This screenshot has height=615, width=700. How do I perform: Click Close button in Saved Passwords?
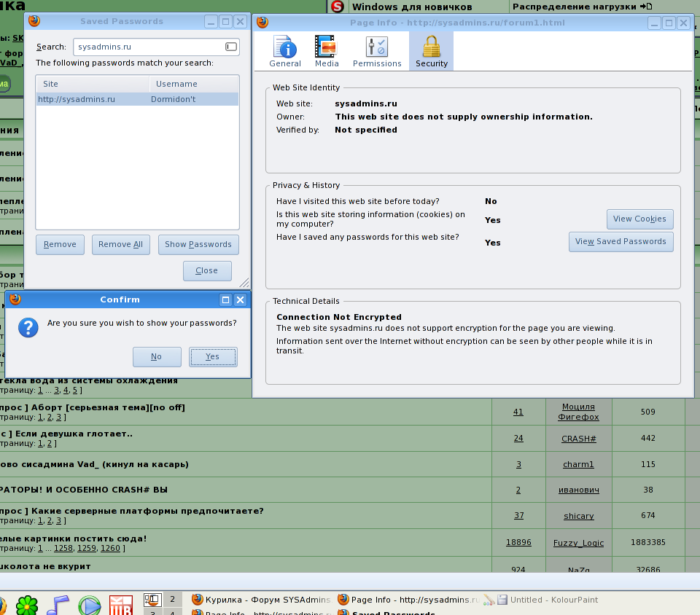(x=206, y=271)
